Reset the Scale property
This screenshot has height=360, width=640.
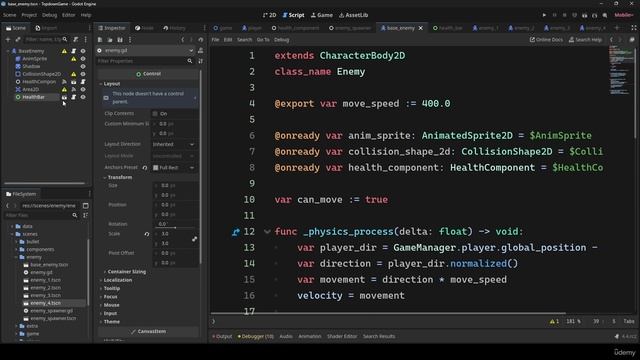[x=147, y=234]
